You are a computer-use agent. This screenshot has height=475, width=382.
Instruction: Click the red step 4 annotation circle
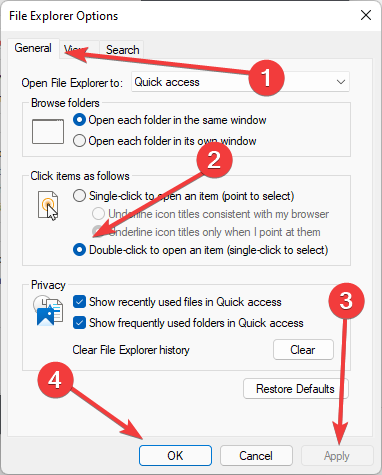pos(55,380)
